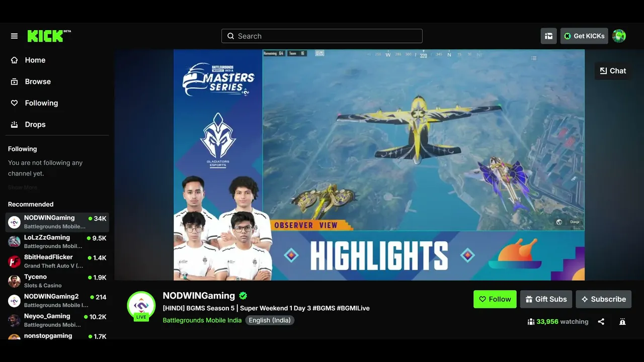Select LoLzZzGaming channel name
The height and width of the screenshot is (362, 644).
click(47, 237)
